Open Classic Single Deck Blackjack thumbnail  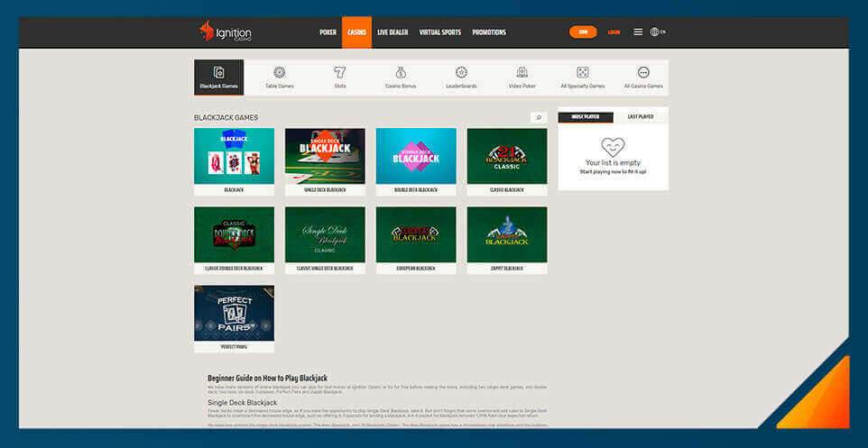pos(325,234)
